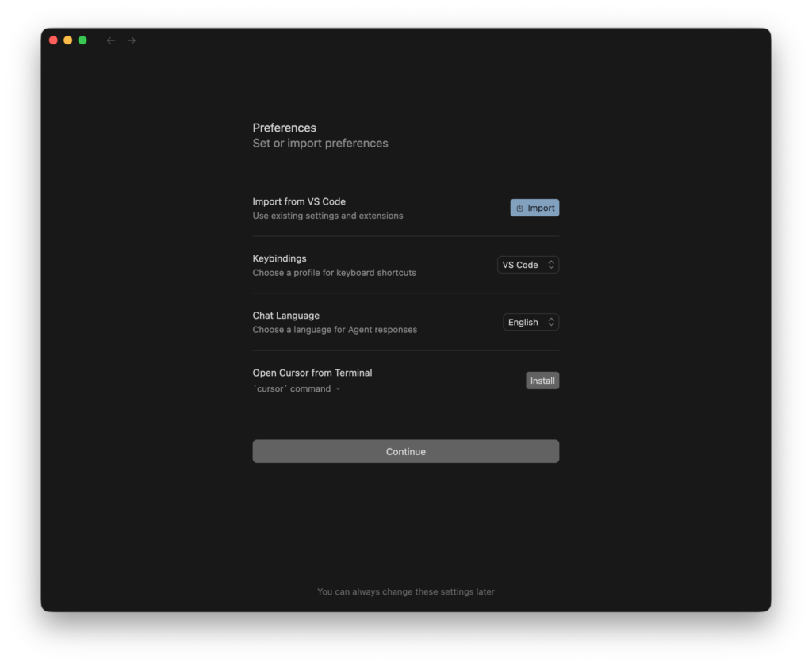Click the up-down chevrons on Chat Language selector

(551, 322)
